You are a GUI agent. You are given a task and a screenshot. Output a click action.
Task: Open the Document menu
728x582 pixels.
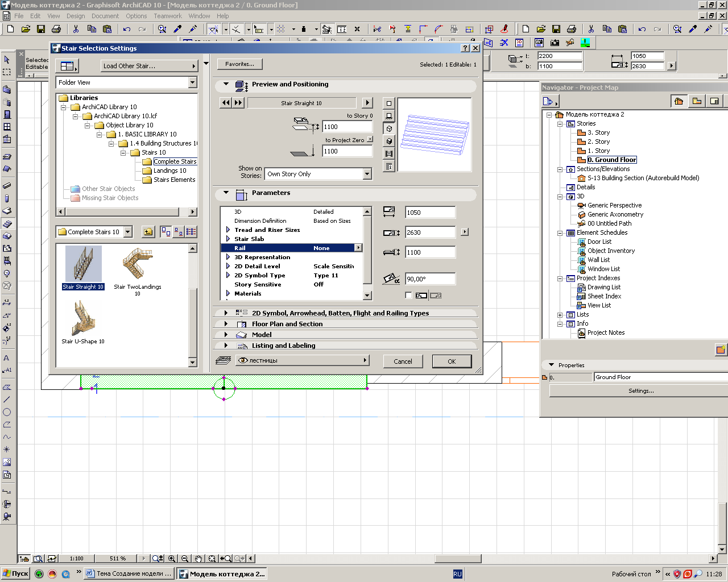click(x=105, y=16)
